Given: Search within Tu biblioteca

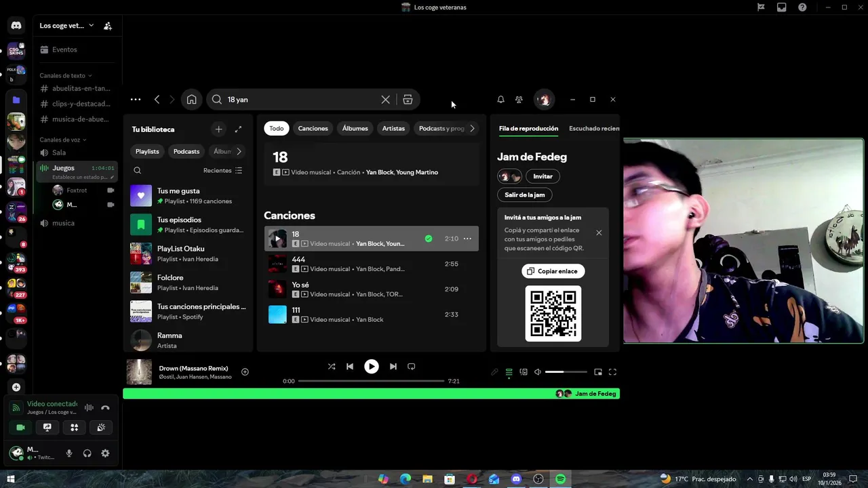Looking at the screenshot, I should point(138,171).
